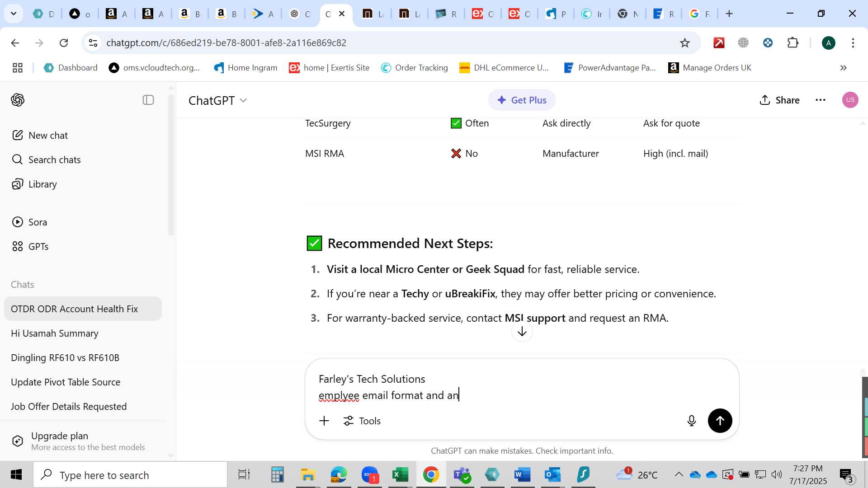
Task: Expand more bookmarks chevron
Action: (844, 68)
